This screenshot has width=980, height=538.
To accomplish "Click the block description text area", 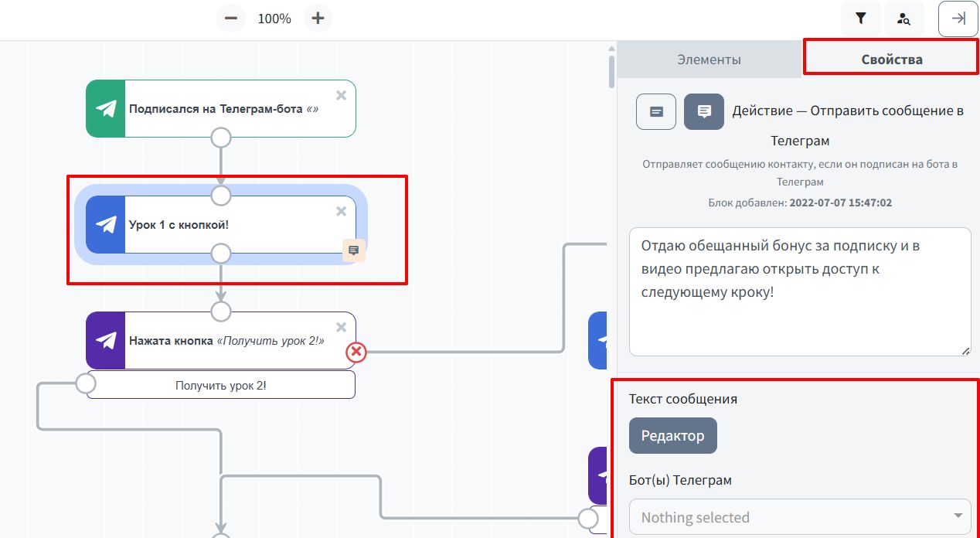I will coord(799,291).
